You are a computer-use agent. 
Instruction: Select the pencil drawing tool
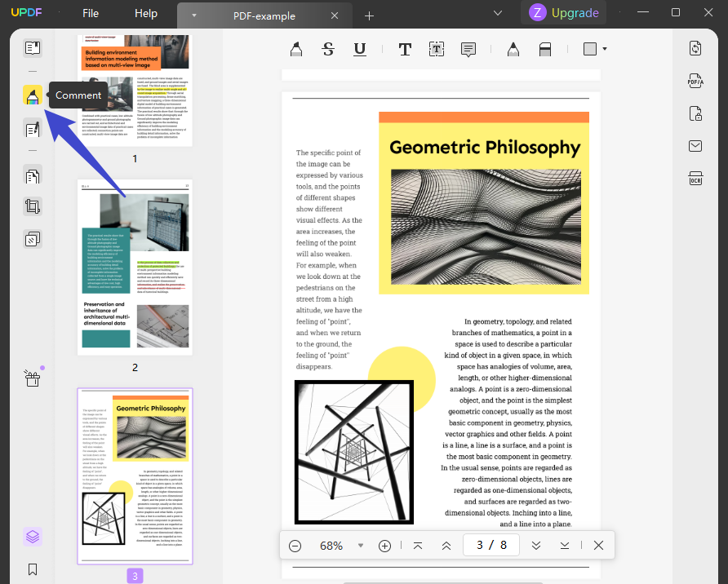[513, 49]
